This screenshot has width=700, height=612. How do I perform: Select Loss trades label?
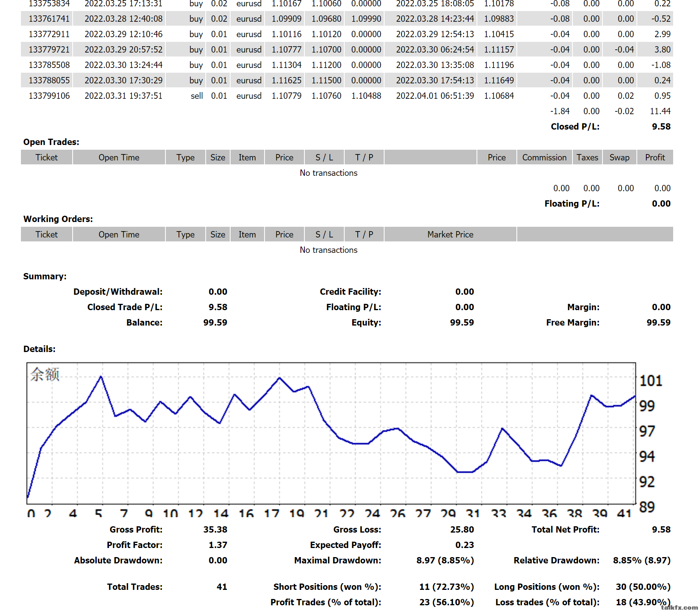(547, 602)
